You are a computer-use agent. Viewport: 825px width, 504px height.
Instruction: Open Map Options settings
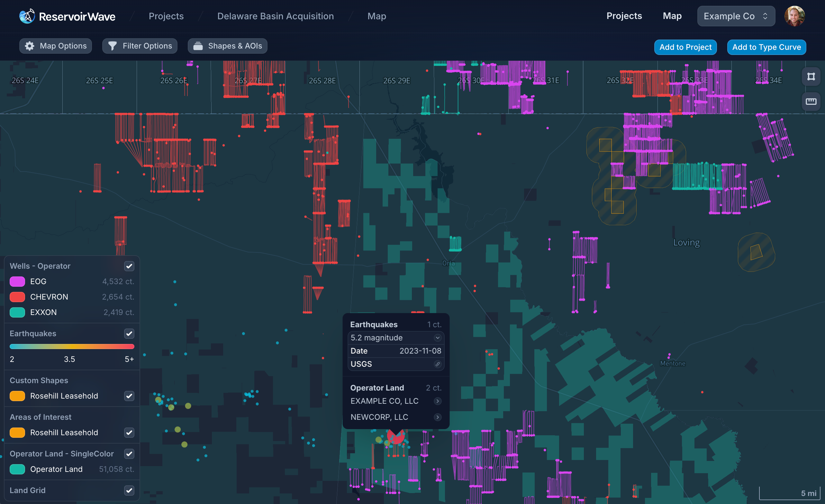tap(55, 45)
